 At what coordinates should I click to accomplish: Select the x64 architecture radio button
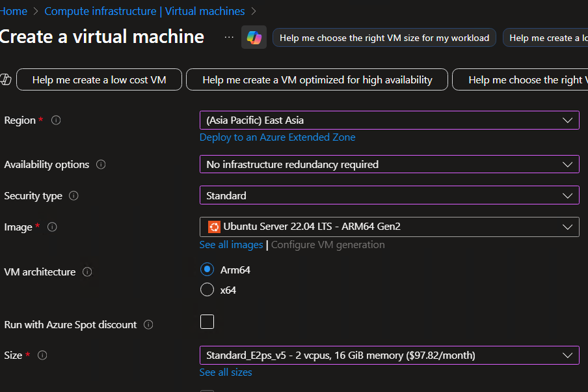207,290
